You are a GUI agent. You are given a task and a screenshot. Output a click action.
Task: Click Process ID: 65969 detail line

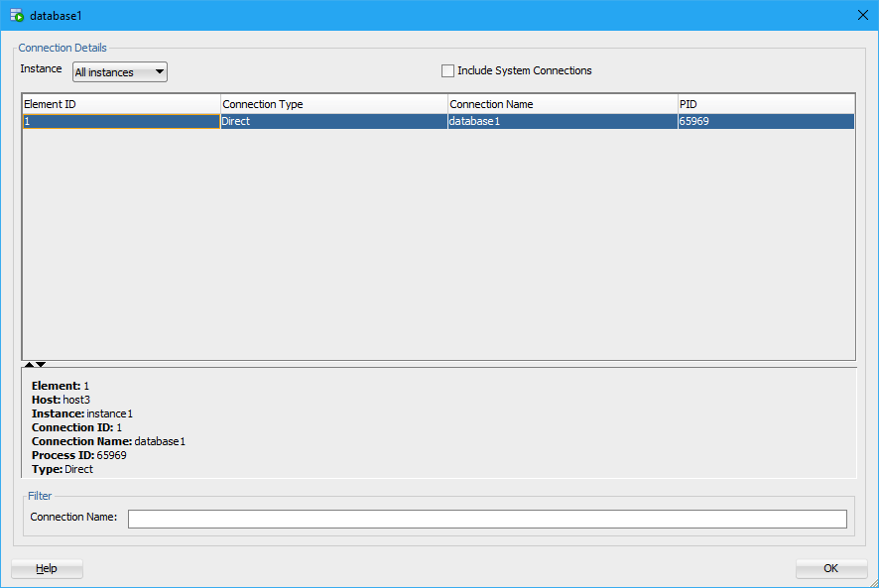[x=79, y=455]
